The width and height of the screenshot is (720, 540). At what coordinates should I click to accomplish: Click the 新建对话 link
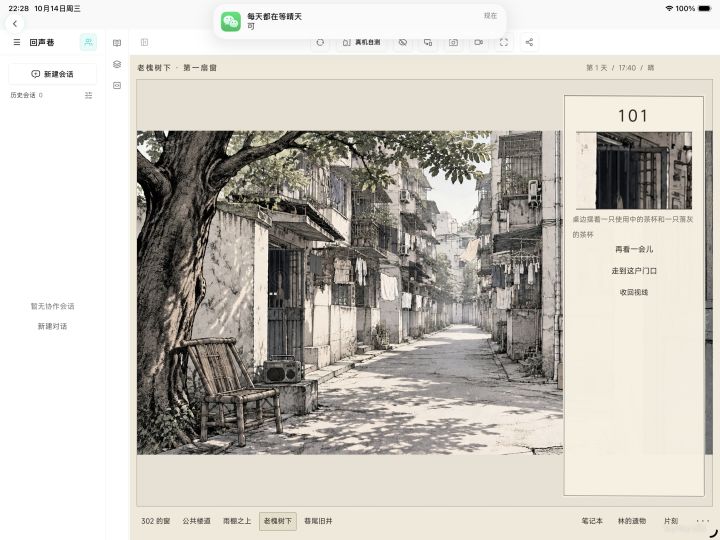[52, 326]
